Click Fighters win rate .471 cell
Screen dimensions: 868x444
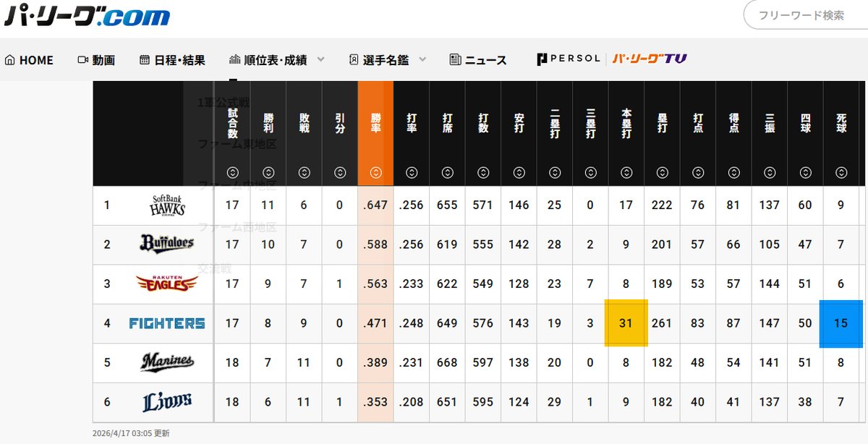click(x=375, y=323)
